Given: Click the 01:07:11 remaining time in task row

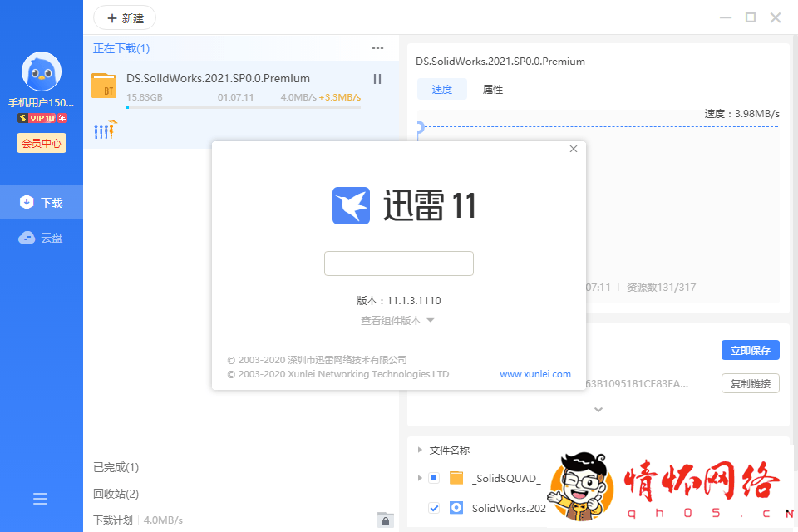Looking at the screenshot, I should tap(235, 97).
